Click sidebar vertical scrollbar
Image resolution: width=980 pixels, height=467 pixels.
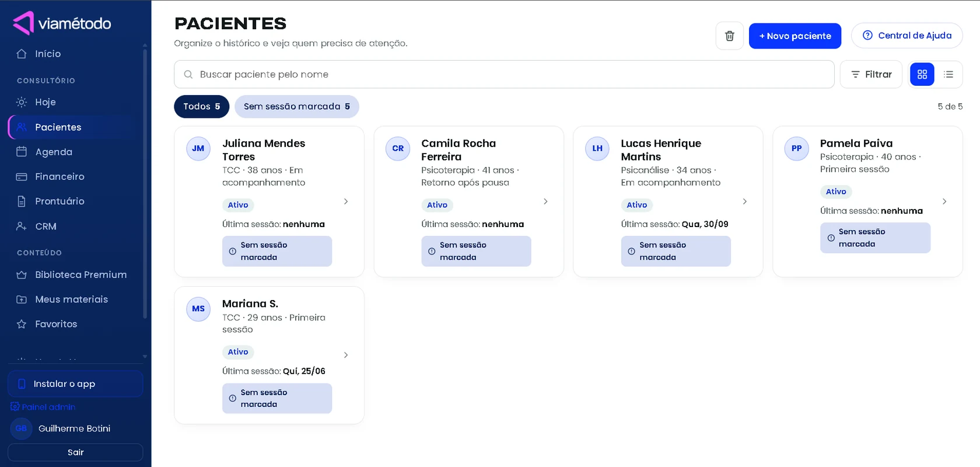(145, 184)
